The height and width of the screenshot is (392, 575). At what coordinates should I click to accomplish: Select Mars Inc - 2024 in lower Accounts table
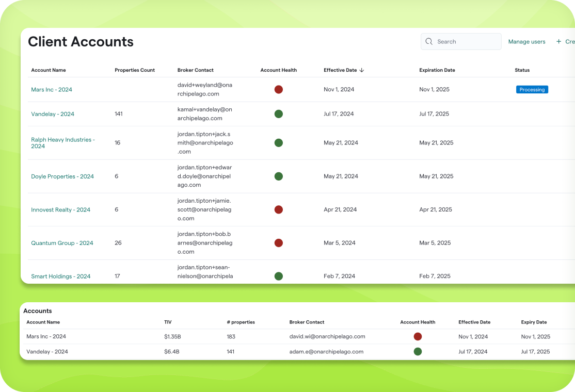click(46, 337)
